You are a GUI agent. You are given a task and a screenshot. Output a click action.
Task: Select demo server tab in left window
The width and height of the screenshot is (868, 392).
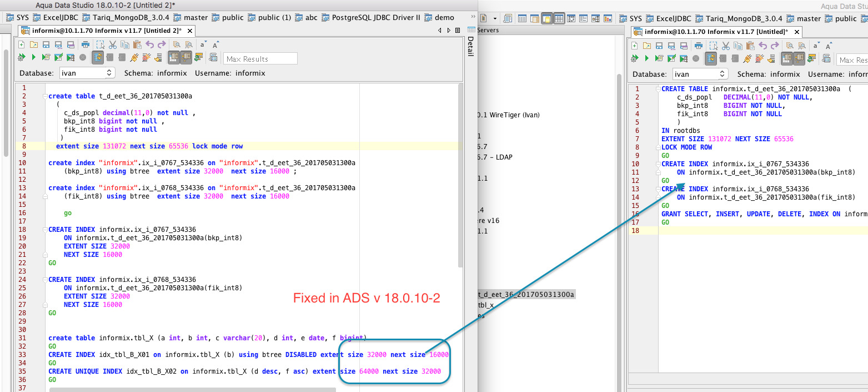pos(439,17)
